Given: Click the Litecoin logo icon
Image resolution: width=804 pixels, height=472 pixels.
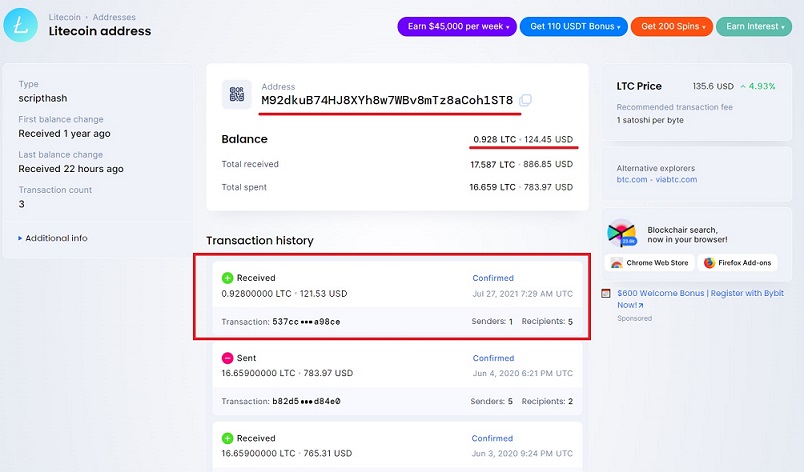Looking at the screenshot, I should pyautogui.click(x=21, y=25).
